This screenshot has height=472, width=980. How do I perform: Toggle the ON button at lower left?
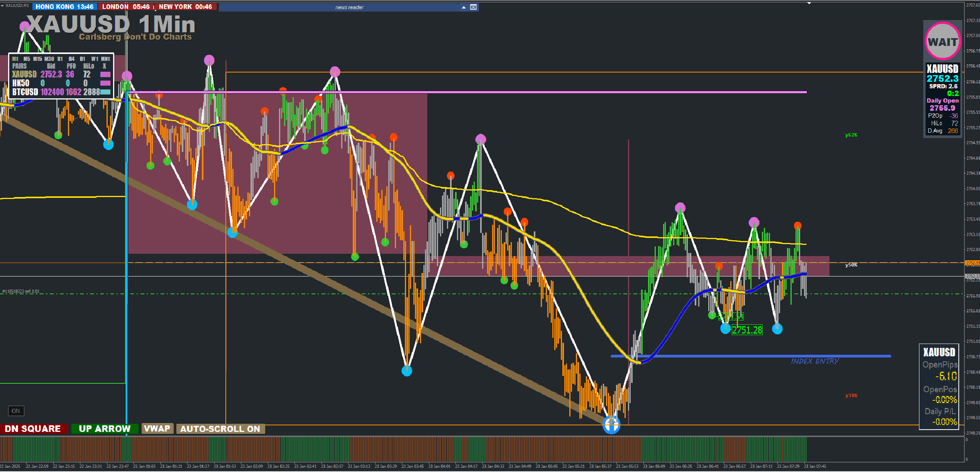click(16, 411)
